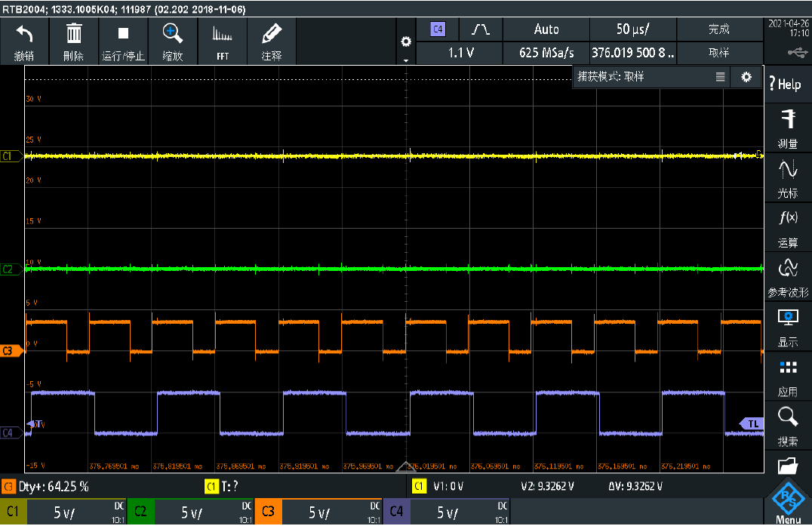Viewport: 812px width, 526px height.
Task: Tap the 完成 acquisition status field
Action: (719, 29)
